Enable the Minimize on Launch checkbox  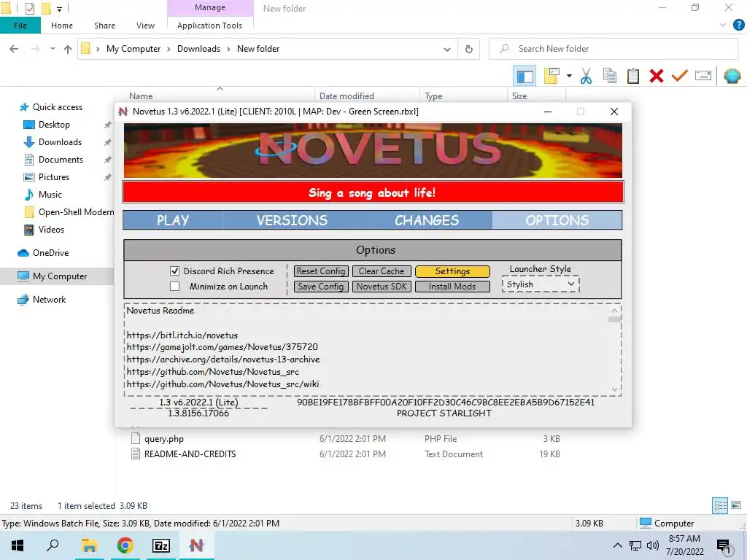point(175,286)
